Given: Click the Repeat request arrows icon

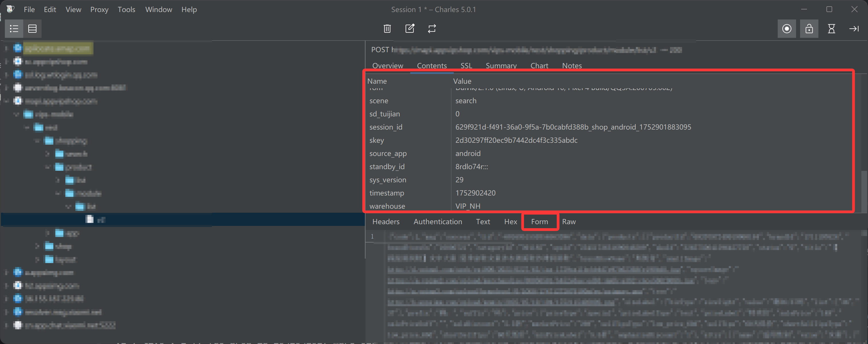Looking at the screenshot, I should pos(432,29).
